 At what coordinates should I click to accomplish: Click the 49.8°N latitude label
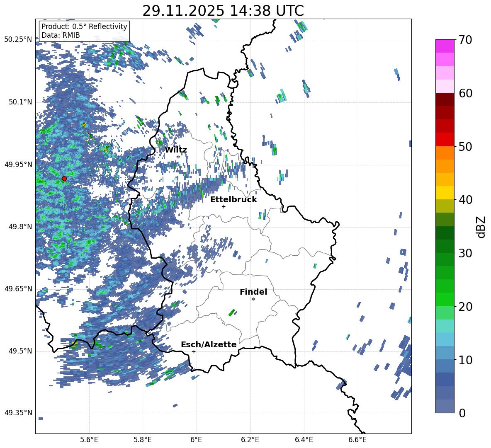point(20,227)
